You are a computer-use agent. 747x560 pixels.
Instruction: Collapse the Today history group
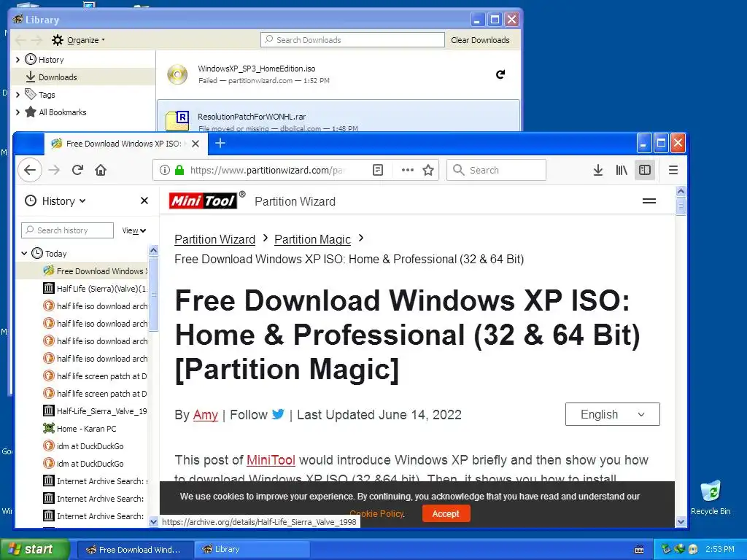24,253
